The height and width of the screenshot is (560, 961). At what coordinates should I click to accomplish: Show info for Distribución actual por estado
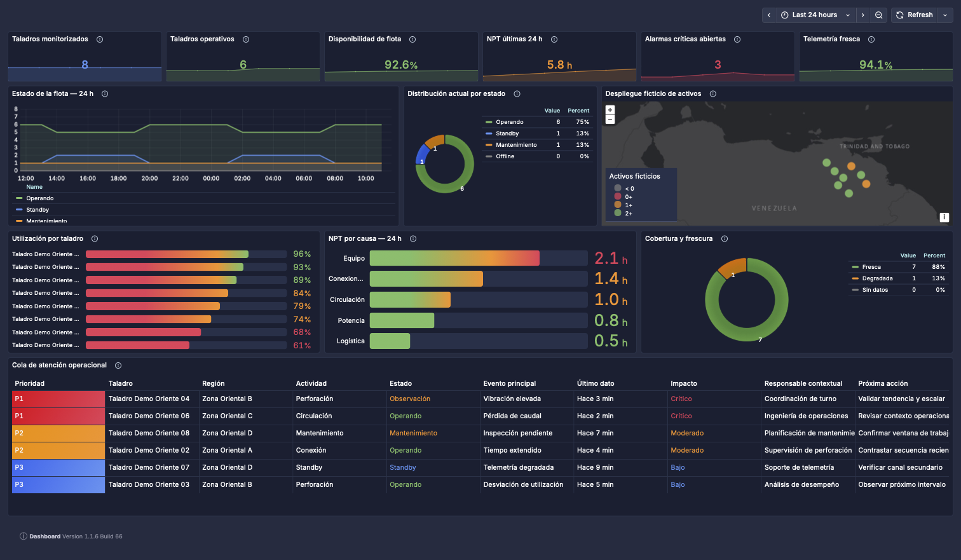click(517, 94)
